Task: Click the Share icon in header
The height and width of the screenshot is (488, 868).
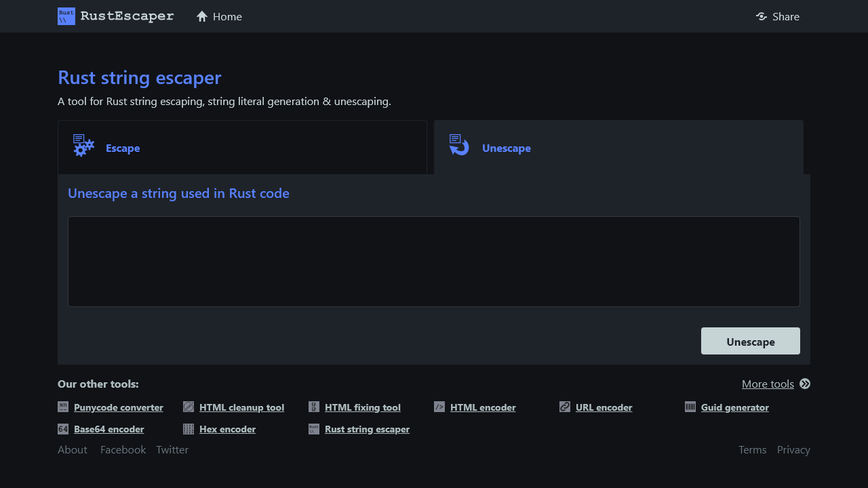Action: [x=762, y=16]
